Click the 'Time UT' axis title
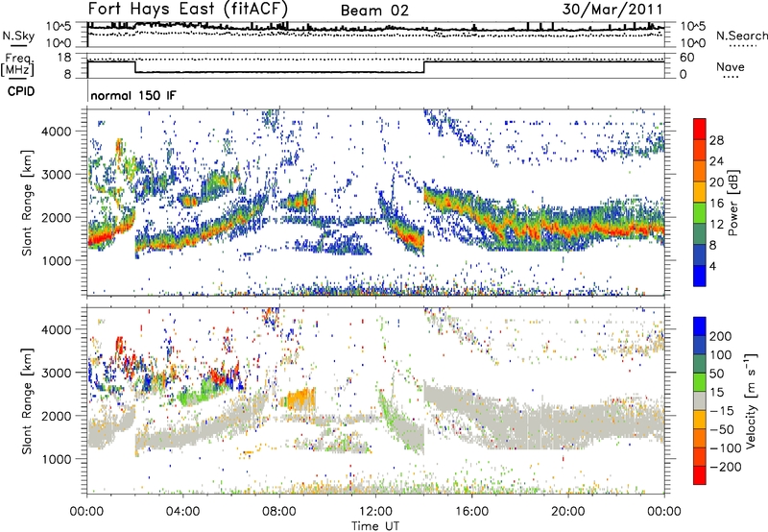Image resolution: width=768 pixels, height=532 pixels. (375, 526)
